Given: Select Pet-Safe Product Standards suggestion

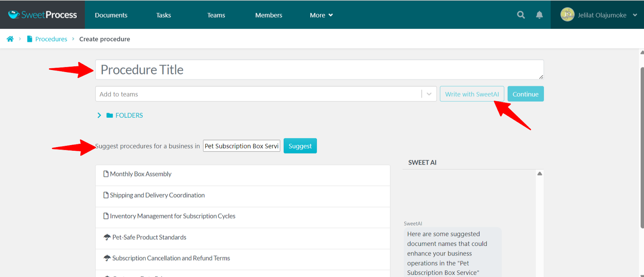Looking at the screenshot, I should point(243,238).
